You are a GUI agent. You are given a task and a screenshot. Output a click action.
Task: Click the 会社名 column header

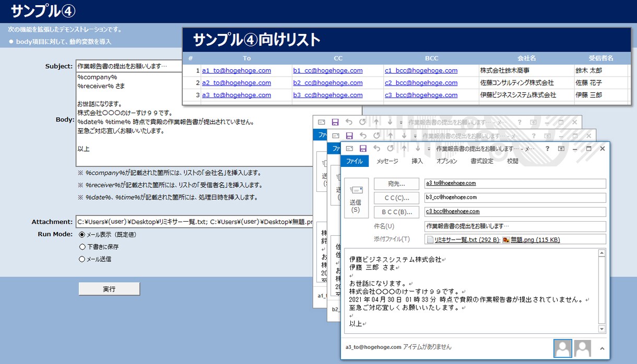(526, 58)
